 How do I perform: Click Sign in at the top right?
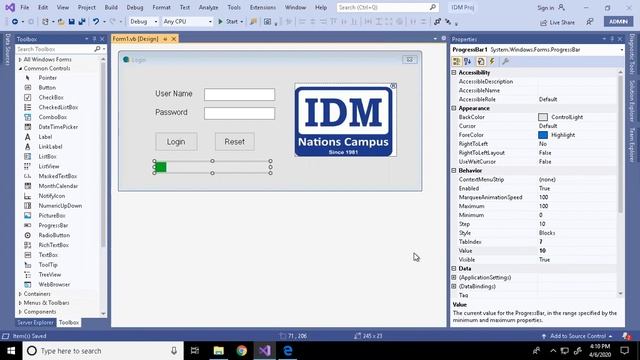coord(551,8)
